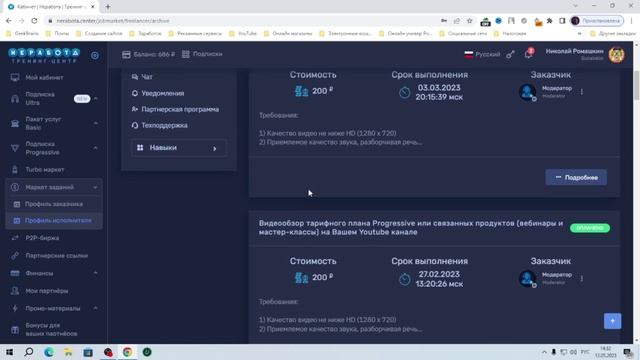Click clock icon next to 27.02.2023

click(404, 279)
